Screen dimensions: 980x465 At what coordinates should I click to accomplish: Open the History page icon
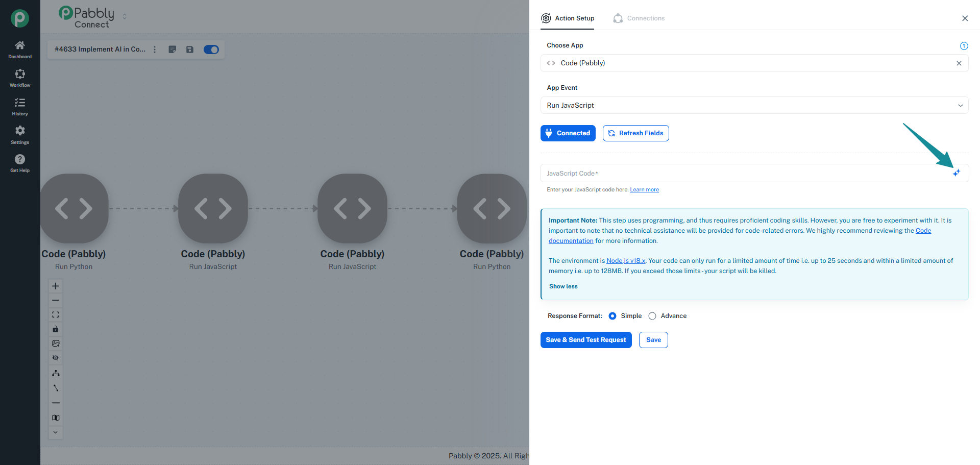[20, 107]
